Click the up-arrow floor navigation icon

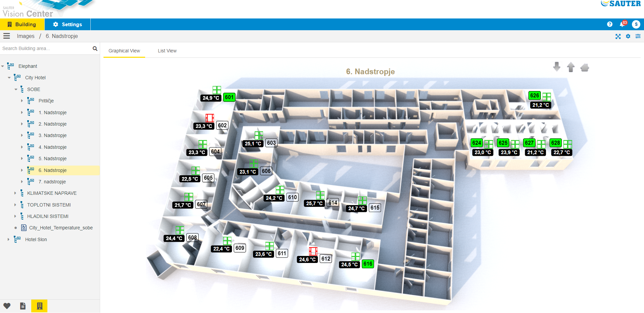tap(571, 67)
